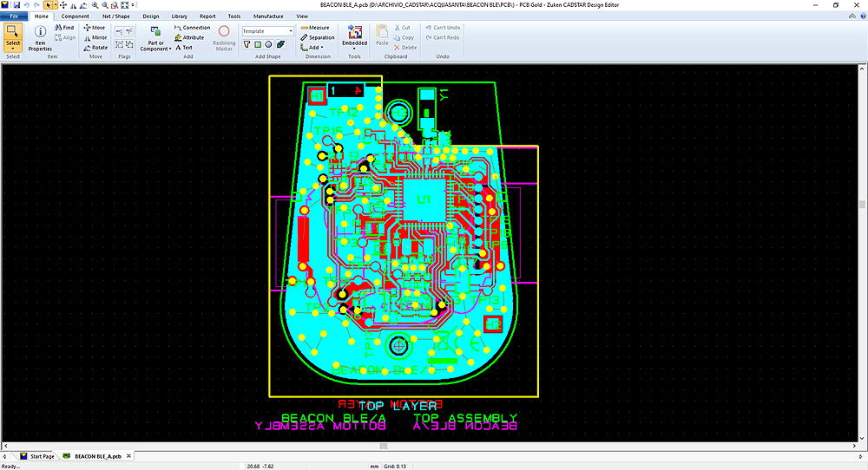The height and width of the screenshot is (470, 868).
Task: Expand the Select button dropdown arrow
Action: coord(13,49)
